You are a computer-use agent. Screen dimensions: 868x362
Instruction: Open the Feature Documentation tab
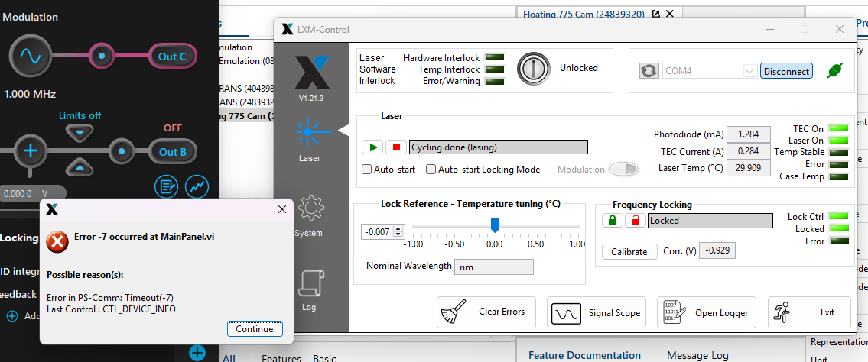click(x=584, y=355)
